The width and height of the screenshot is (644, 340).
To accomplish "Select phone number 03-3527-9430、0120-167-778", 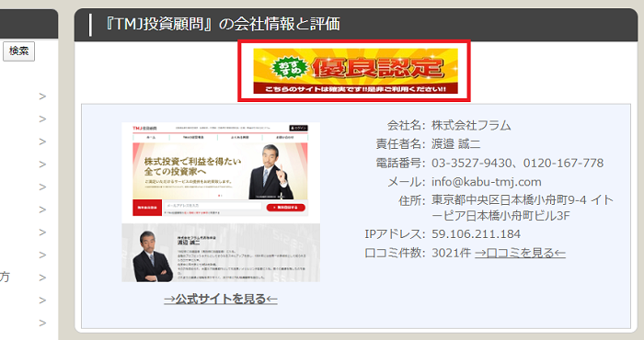I will click(x=517, y=163).
